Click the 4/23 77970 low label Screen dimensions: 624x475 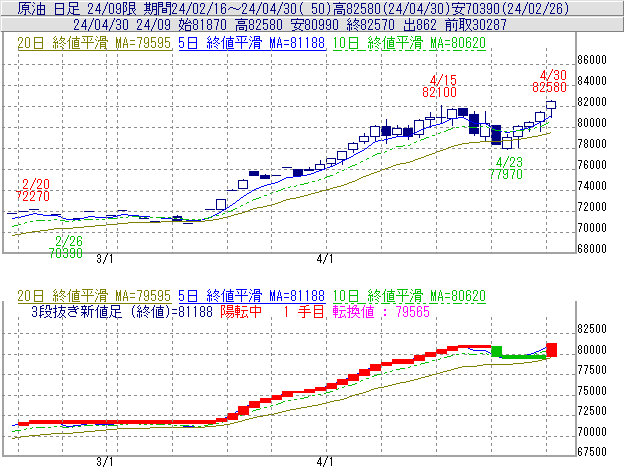[506, 168]
